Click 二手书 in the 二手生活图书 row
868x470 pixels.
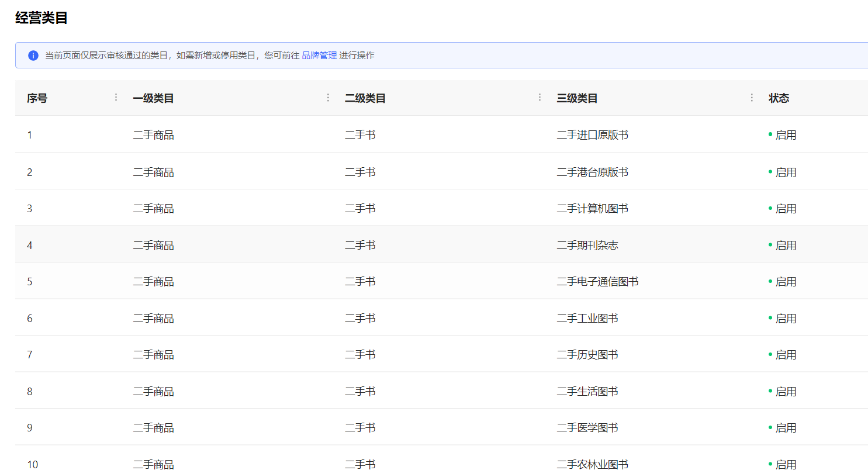[x=360, y=392]
